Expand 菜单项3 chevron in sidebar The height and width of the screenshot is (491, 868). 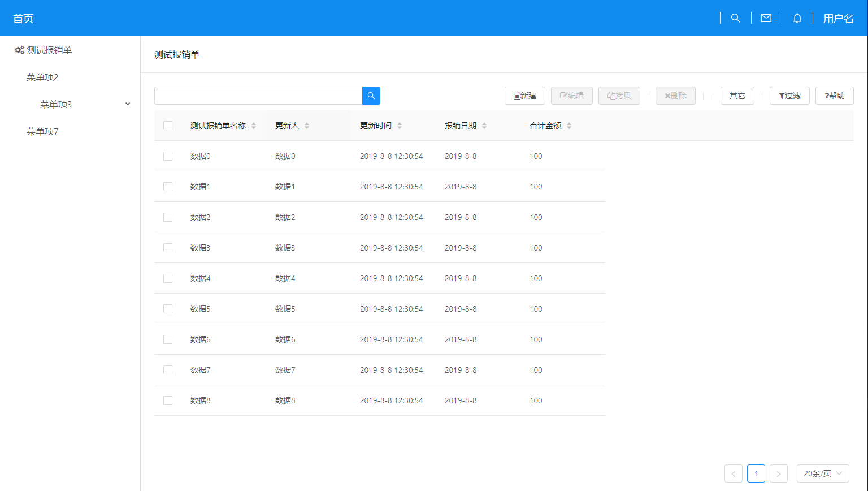128,104
